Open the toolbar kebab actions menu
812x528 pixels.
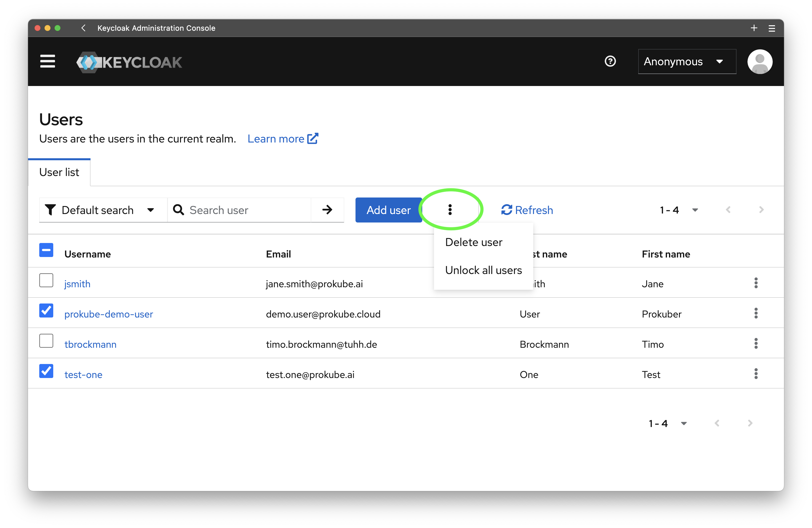click(x=450, y=210)
